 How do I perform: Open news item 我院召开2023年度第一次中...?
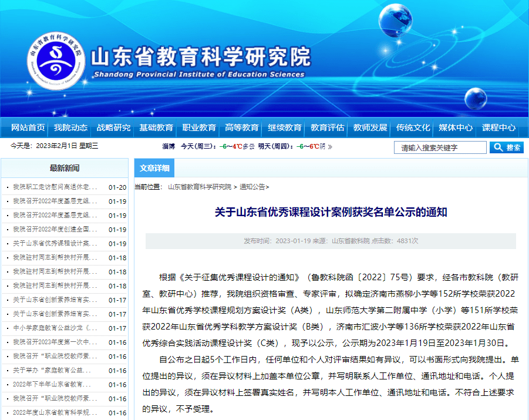click(x=55, y=342)
